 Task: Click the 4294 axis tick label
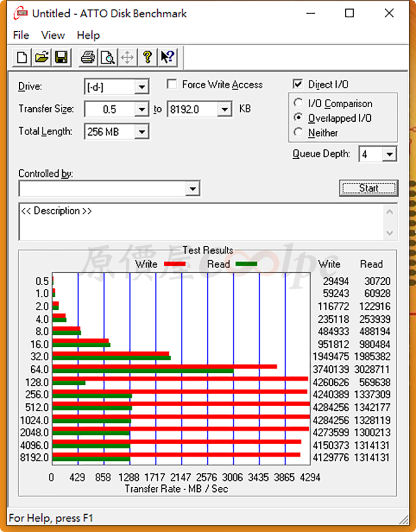click(310, 477)
